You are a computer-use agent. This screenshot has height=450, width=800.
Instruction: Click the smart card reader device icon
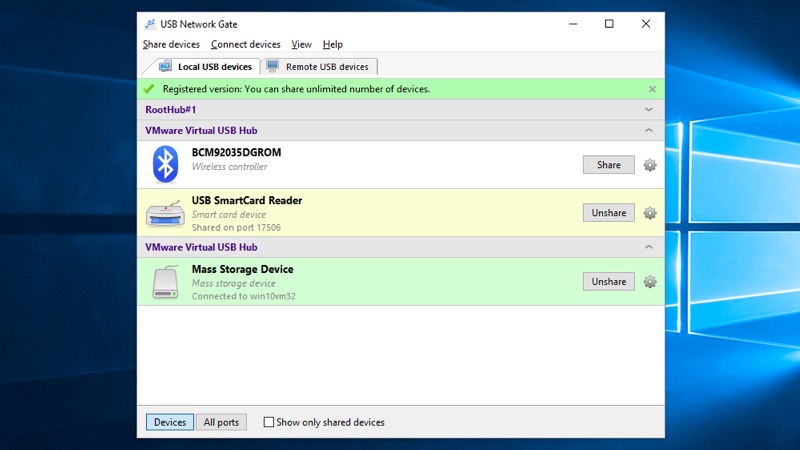tap(165, 213)
